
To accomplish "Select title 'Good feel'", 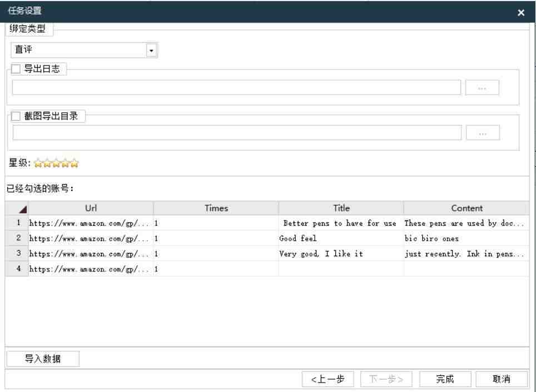I will (297, 239).
